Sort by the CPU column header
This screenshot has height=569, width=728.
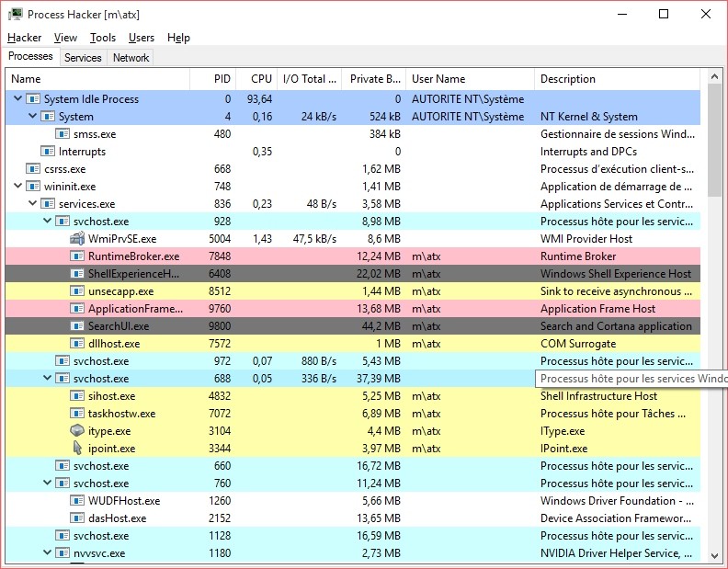coord(256,79)
